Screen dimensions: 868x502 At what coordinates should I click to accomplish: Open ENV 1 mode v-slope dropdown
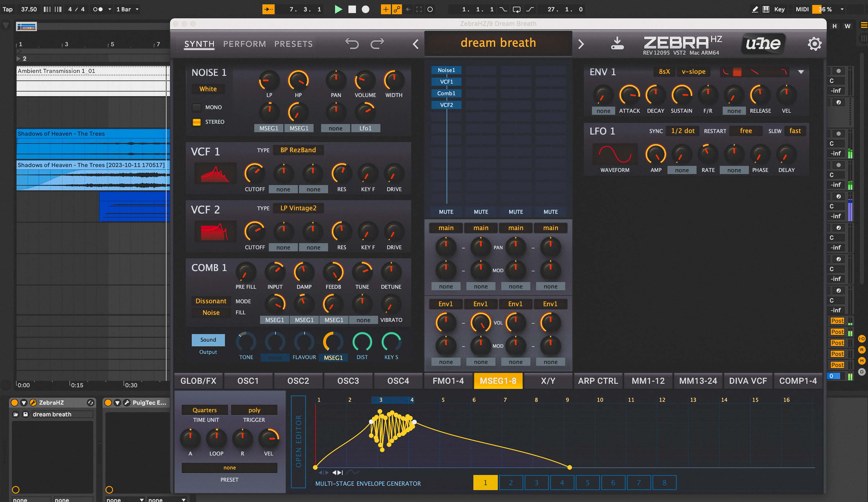693,72
